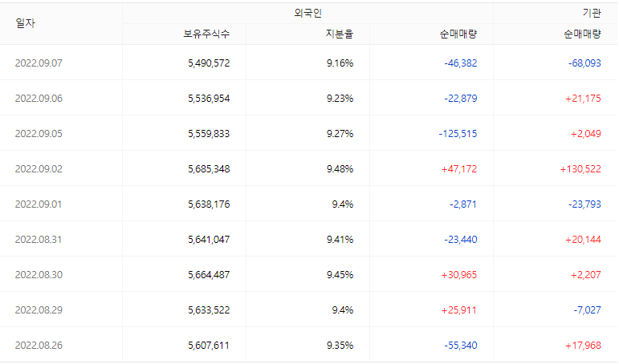Click the foreign net value +25,911
The image size is (619, 364).
(x=459, y=310)
